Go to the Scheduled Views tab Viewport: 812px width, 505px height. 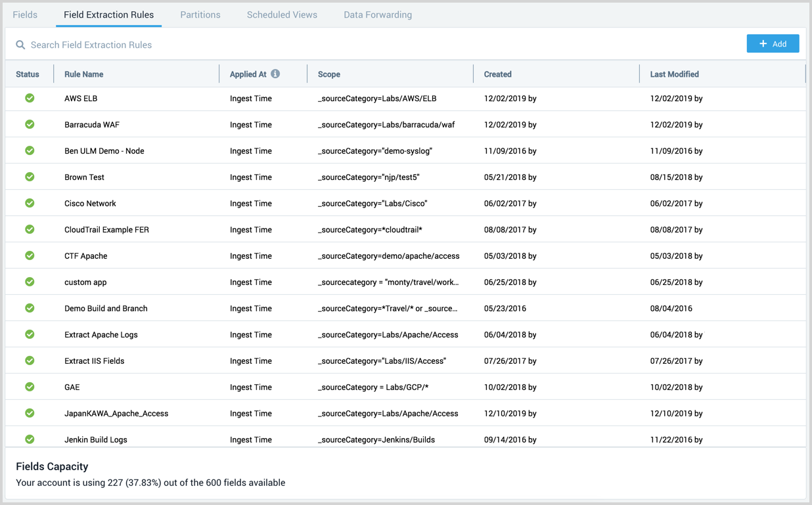282,14
